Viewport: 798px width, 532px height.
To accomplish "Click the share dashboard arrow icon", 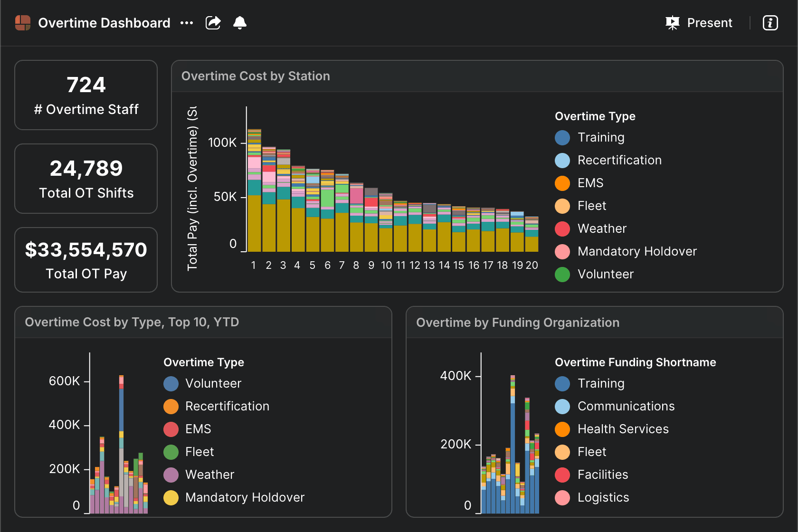I will [x=213, y=23].
